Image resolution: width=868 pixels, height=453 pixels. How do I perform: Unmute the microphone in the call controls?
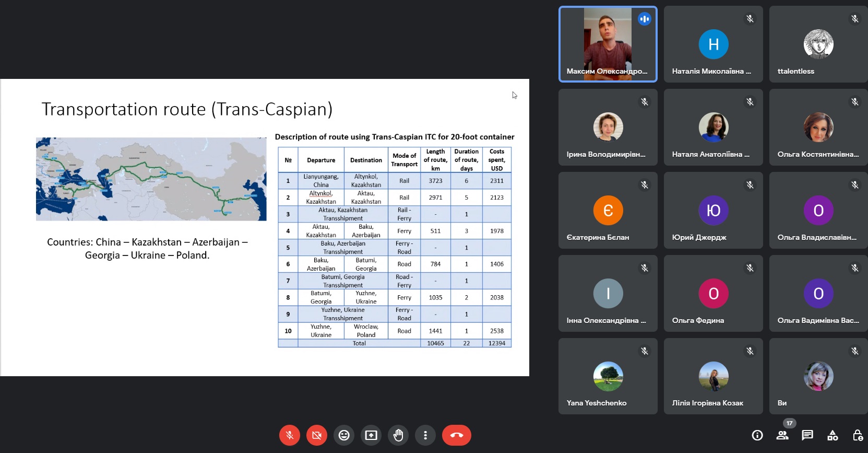(x=289, y=435)
